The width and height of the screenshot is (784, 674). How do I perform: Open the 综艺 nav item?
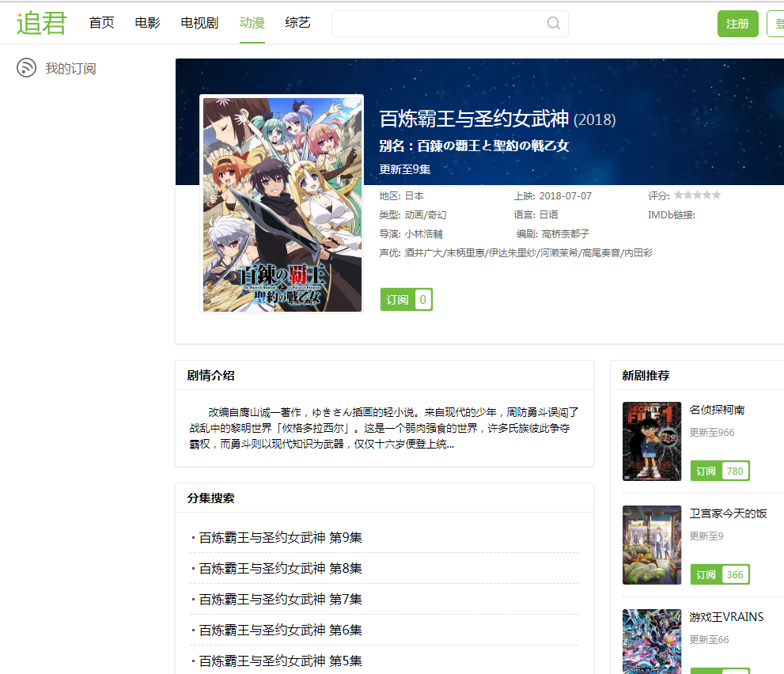297,23
